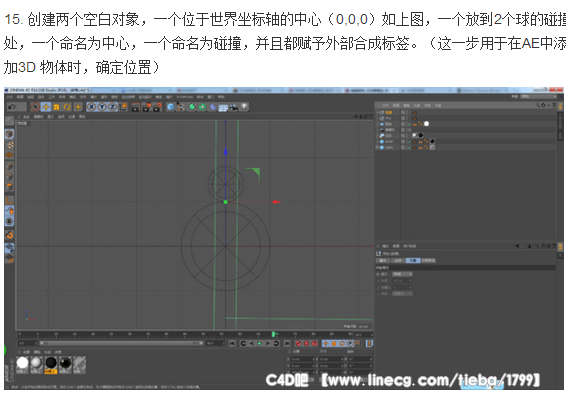This screenshot has width=566, height=397.
Task: Select Model mode cube icon
Action: click(10, 134)
